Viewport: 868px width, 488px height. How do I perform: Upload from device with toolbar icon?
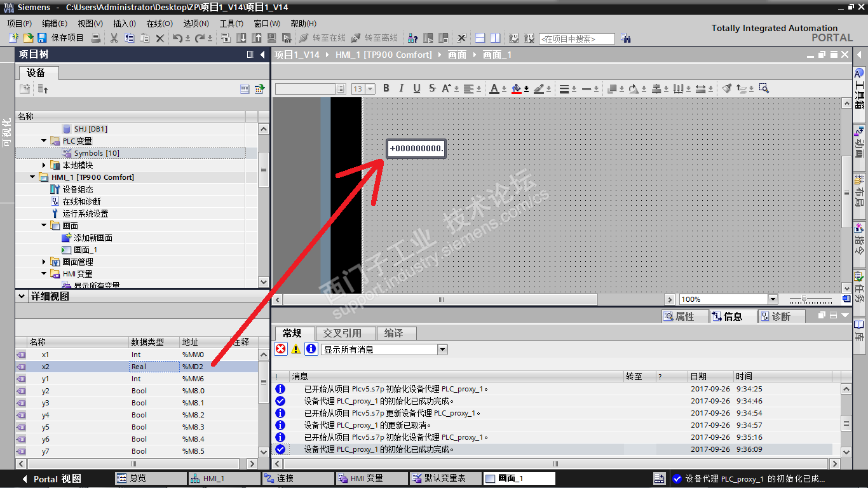[x=256, y=38]
